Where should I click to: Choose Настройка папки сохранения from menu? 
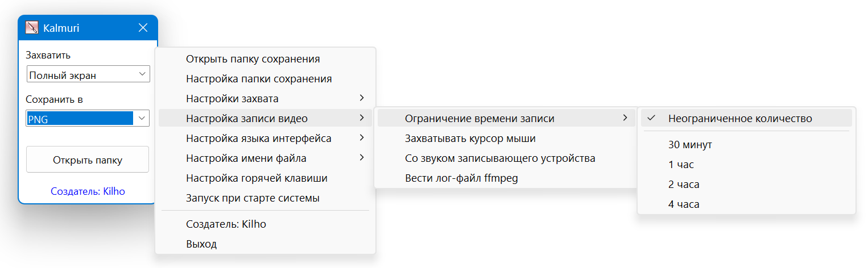coord(259,79)
